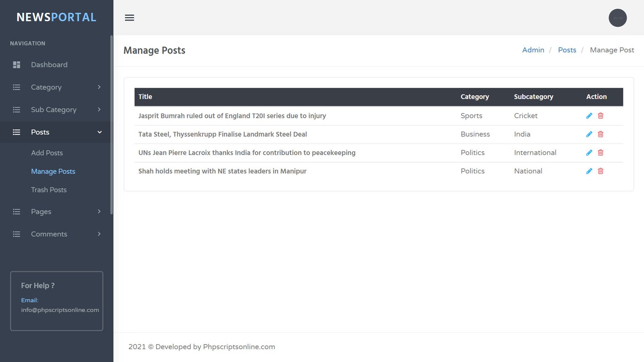Click the NEWSPORTAL logo

56,17
